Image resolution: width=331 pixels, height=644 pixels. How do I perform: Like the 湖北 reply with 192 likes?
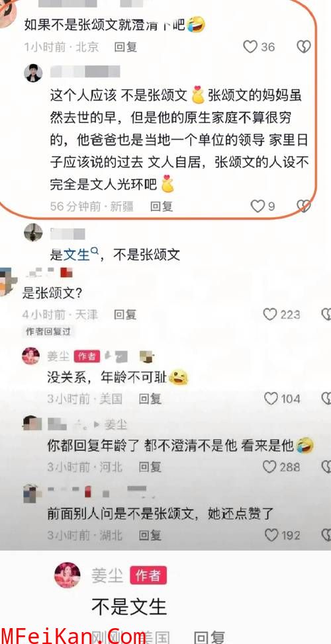pos(271,535)
